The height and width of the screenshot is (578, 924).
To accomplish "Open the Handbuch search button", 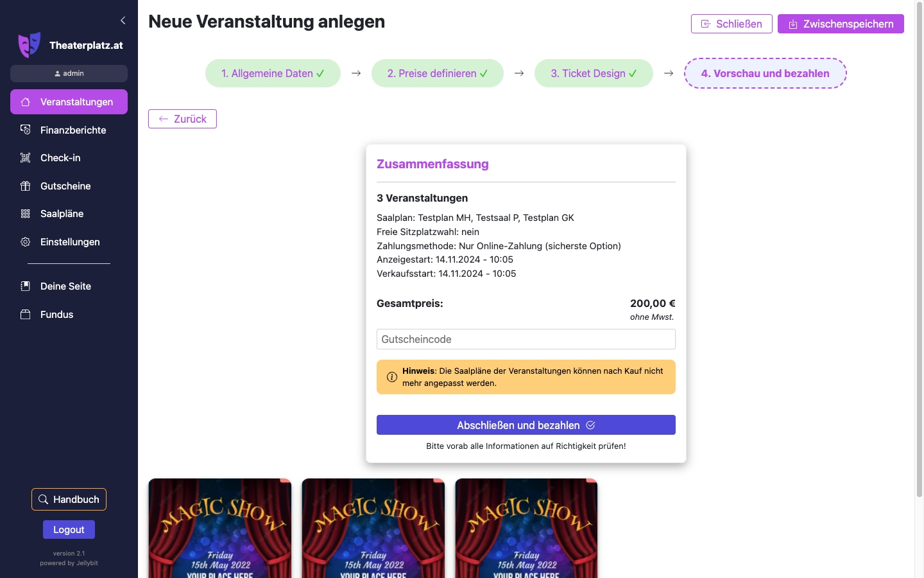I will pyautogui.click(x=69, y=500).
